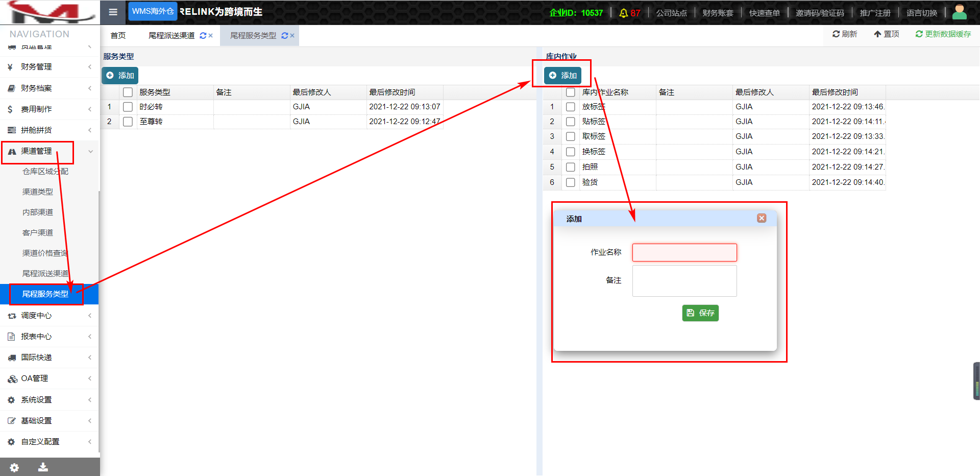The width and height of the screenshot is (980, 476).
Task: Expand the 调度中心 menu chevron
Action: point(90,316)
